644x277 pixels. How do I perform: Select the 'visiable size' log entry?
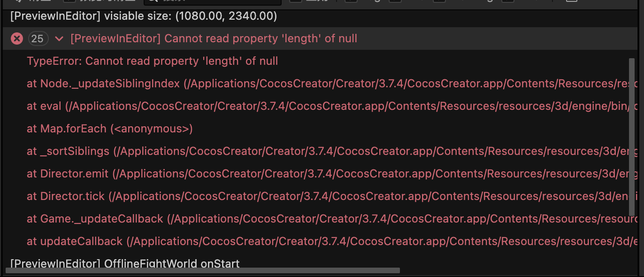[143, 16]
